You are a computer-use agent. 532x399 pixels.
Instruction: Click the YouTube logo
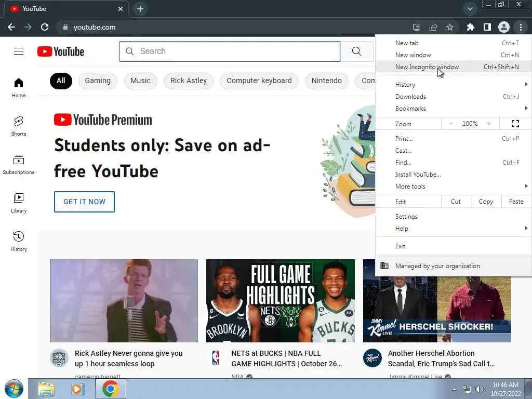pyautogui.click(x=61, y=51)
